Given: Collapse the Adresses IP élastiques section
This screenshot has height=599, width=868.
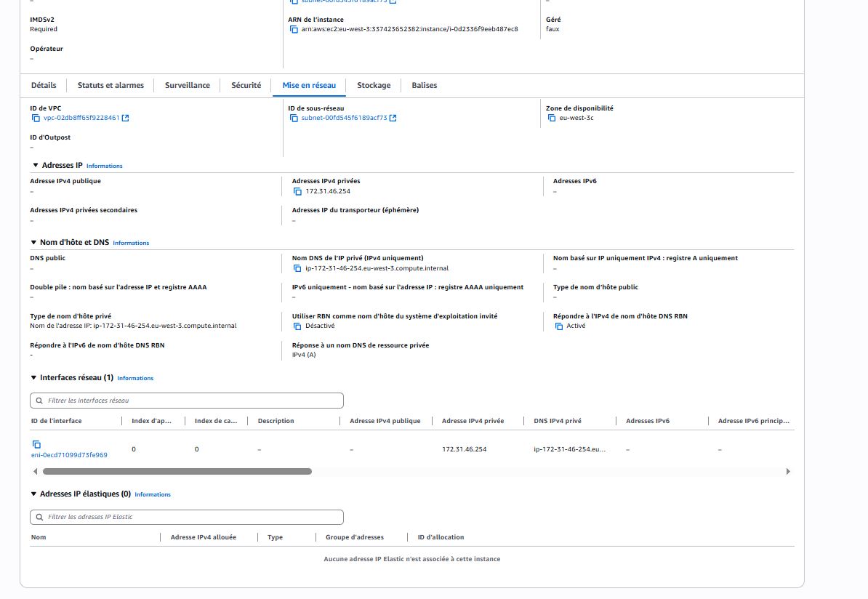Looking at the screenshot, I should tap(33, 494).
